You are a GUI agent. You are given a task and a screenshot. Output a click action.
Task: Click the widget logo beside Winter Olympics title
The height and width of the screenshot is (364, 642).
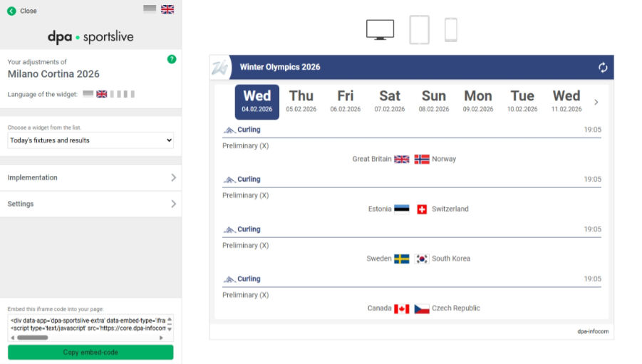pos(220,68)
